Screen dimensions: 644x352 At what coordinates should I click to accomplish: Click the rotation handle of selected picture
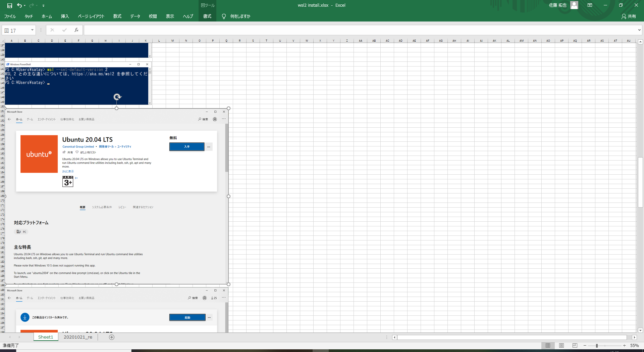coord(117,97)
